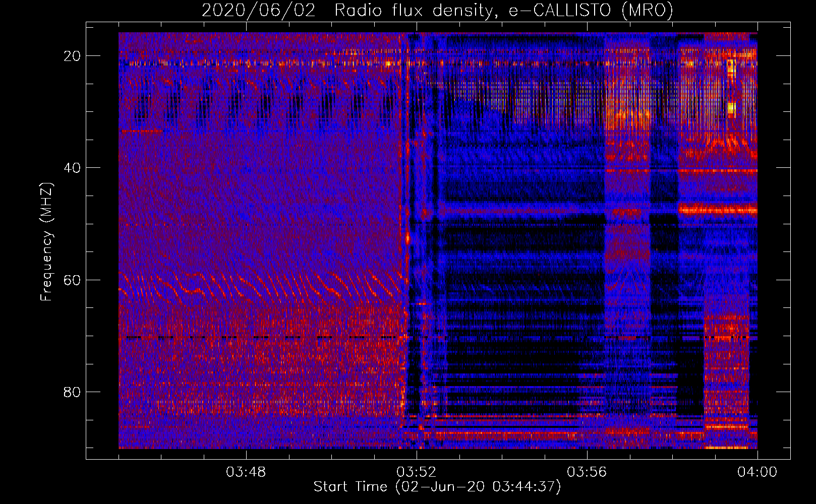Viewport: 816px width, 504px height.
Task: Click the 60 MHz frequency tick label
Action: (73, 280)
